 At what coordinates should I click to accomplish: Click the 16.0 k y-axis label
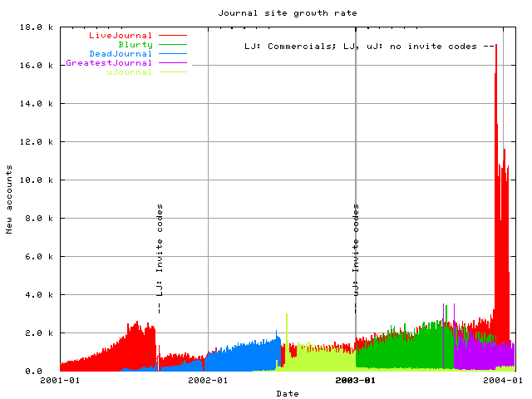(37, 65)
